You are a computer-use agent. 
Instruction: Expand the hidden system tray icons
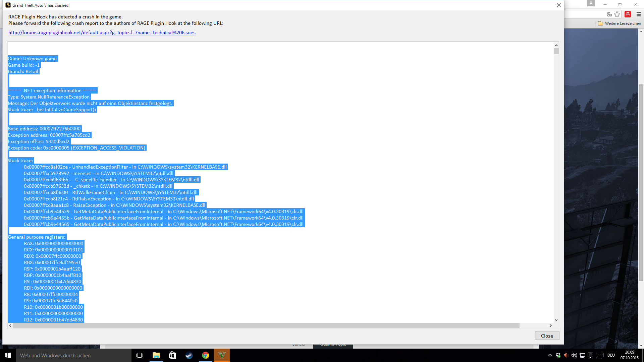tap(550, 355)
